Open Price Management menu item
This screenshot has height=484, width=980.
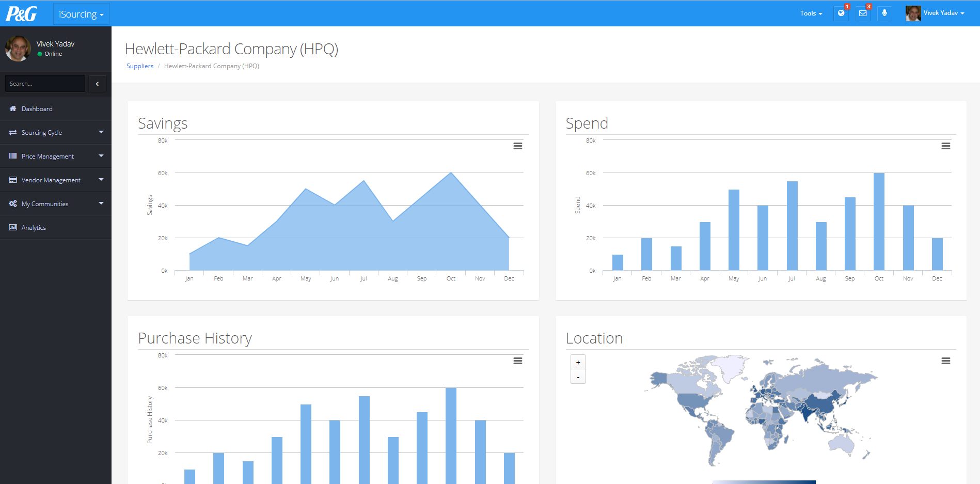point(56,157)
